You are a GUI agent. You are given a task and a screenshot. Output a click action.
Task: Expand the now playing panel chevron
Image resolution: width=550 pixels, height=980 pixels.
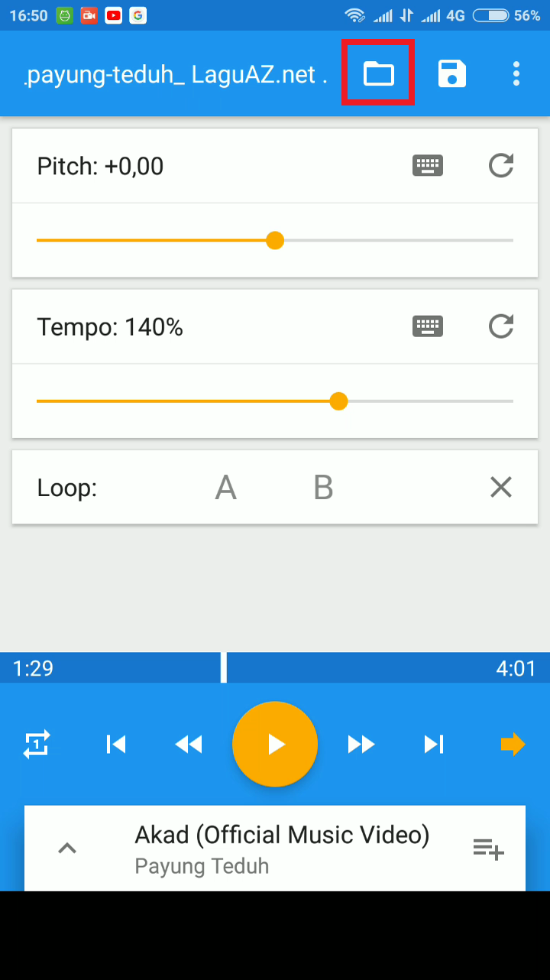(68, 848)
